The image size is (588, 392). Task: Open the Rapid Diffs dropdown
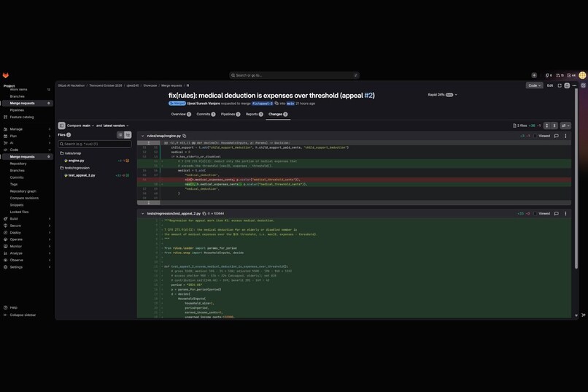point(443,95)
